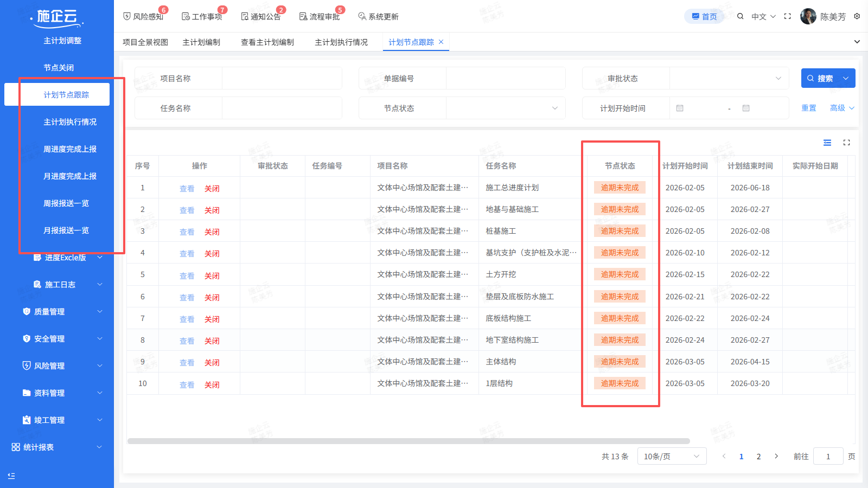Viewport: 868px width, 488px height.
Task: Collapse the sidebar menu
Action: (11, 476)
